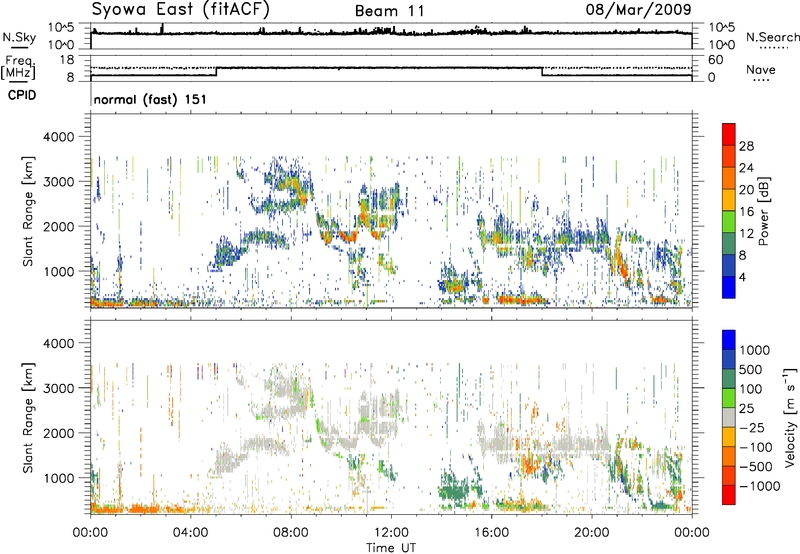Select the 'N.Sky' legend label
This screenshot has width=800, height=554.
click(19, 37)
